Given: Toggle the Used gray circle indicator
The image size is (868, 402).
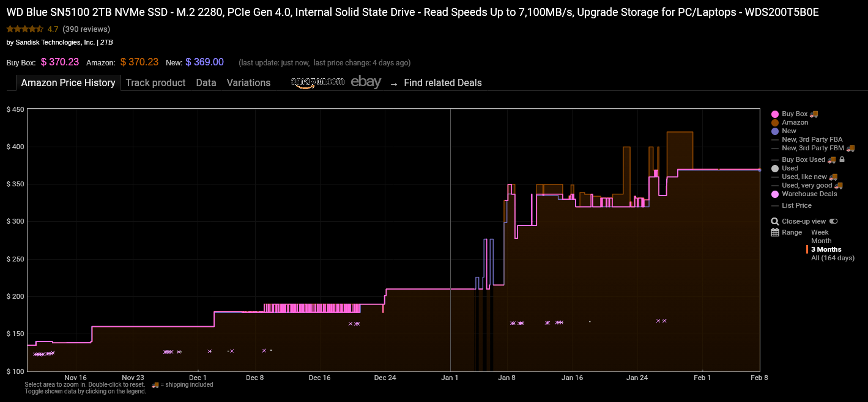Looking at the screenshot, I should pos(775,168).
